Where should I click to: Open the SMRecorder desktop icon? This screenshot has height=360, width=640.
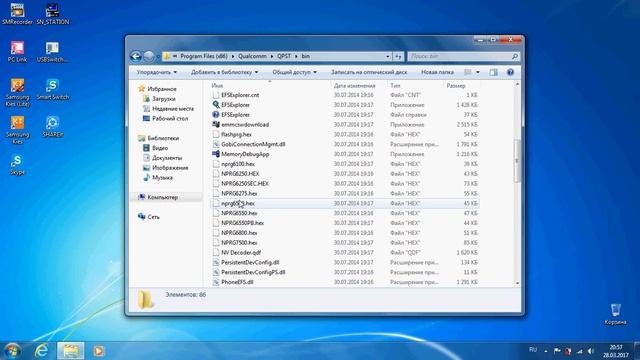pos(17,13)
